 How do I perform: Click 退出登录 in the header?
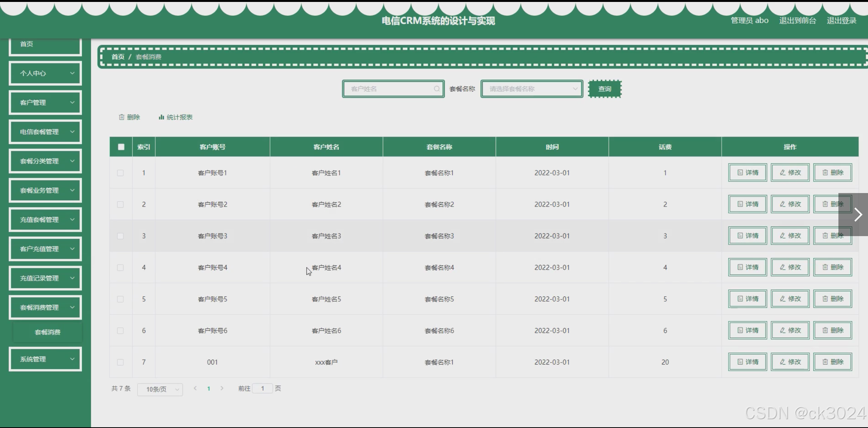pyautogui.click(x=841, y=21)
